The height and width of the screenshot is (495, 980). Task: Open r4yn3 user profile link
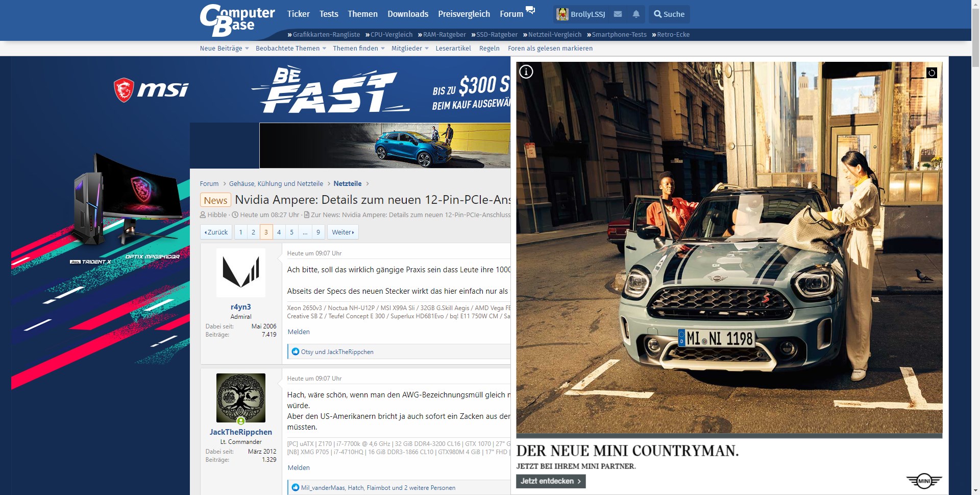click(x=241, y=307)
